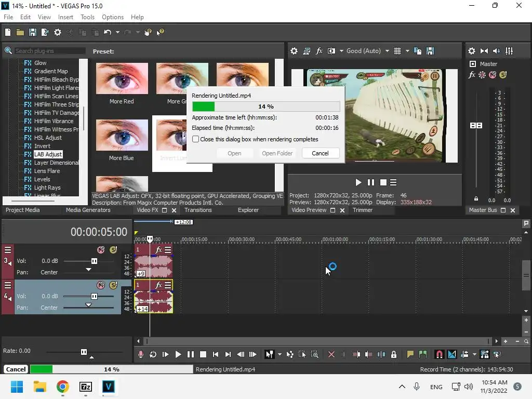The height and width of the screenshot is (399, 532).
Task: Open Video Output FX icon in preview
Action: [x=319, y=51]
